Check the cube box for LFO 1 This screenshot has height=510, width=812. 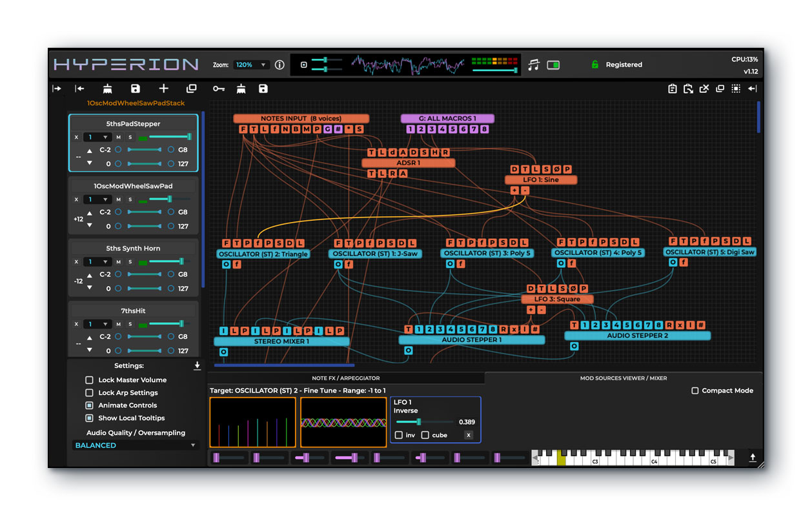click(425, 435)
